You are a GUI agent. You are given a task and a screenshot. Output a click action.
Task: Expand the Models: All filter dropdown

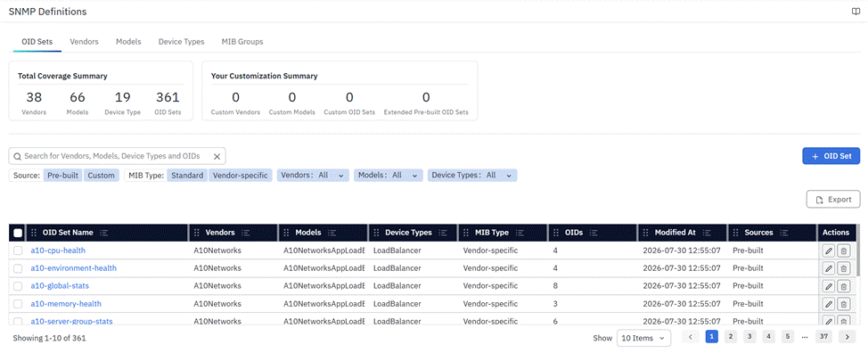pyautogui.click(x=388, y=176)
